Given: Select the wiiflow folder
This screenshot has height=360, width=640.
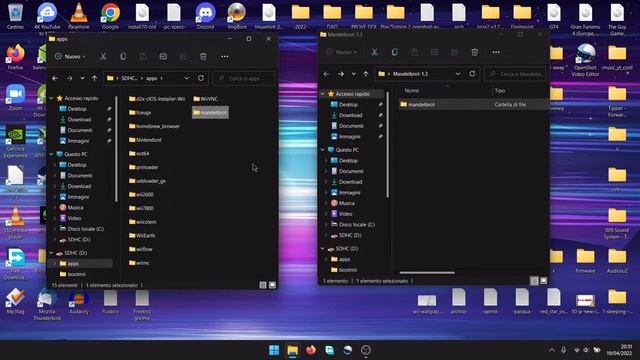Looking at the screenshot, I should [141, 249].
